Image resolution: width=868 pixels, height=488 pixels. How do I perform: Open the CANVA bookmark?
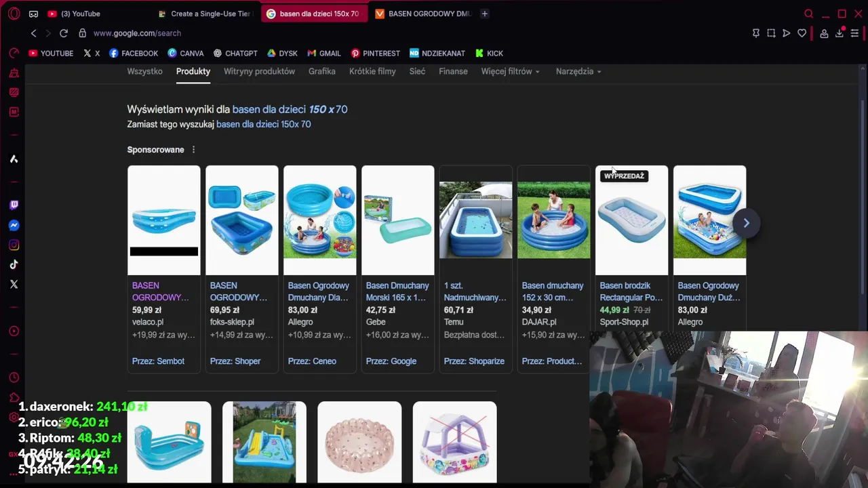[186, 54]
